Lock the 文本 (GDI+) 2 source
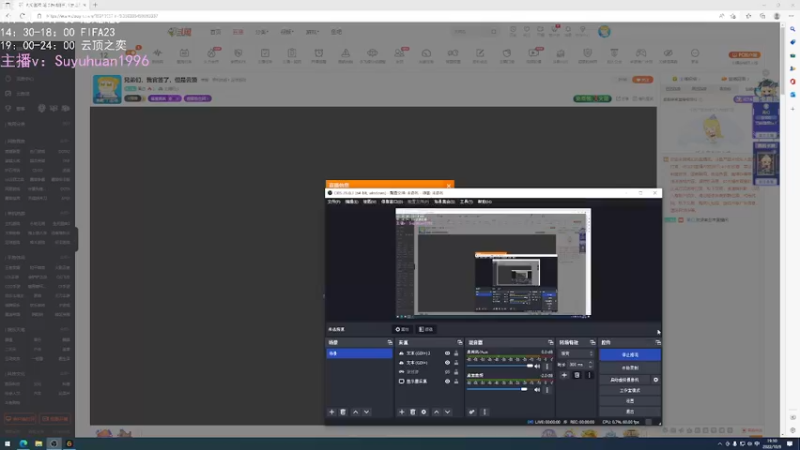800x450 pixels. [456, 353]
